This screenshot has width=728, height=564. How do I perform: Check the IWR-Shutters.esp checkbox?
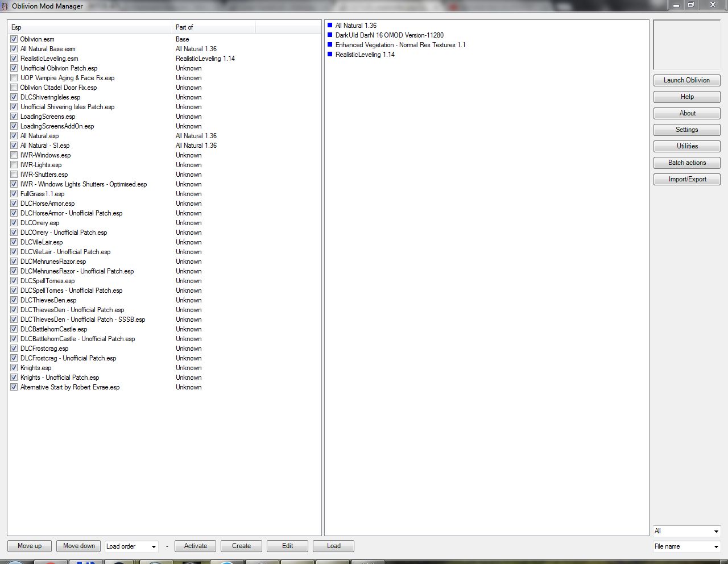tap(14, 175)
